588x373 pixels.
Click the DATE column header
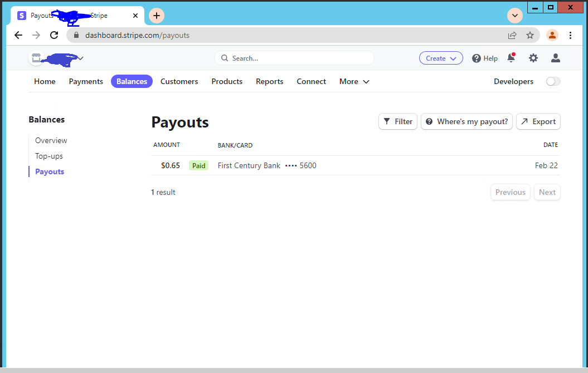point(551,145)
